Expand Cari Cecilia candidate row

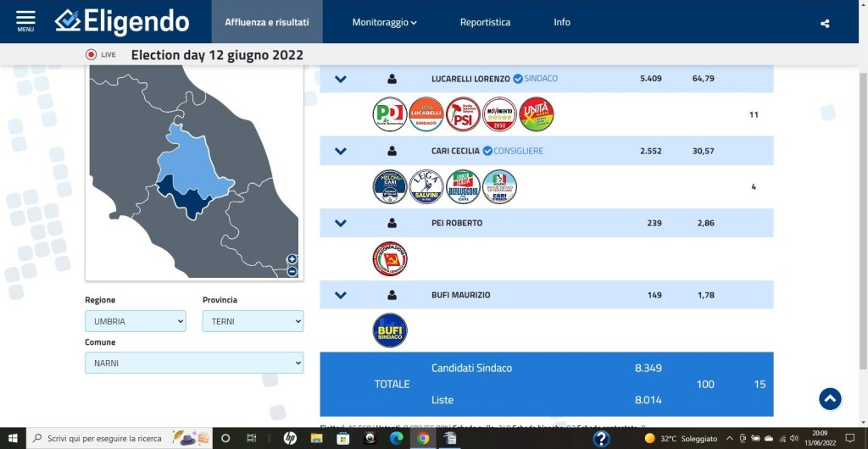coord(341,152)
